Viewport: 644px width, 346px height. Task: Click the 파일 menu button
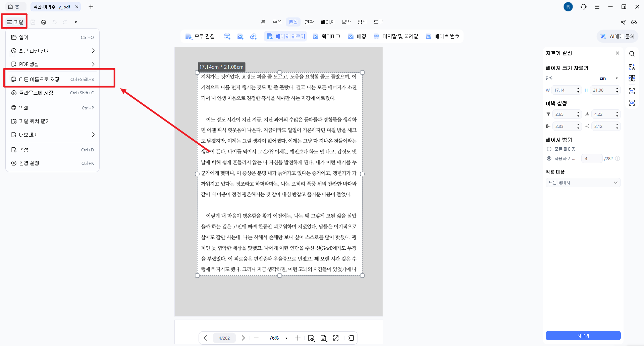click(x=15, y=22)
